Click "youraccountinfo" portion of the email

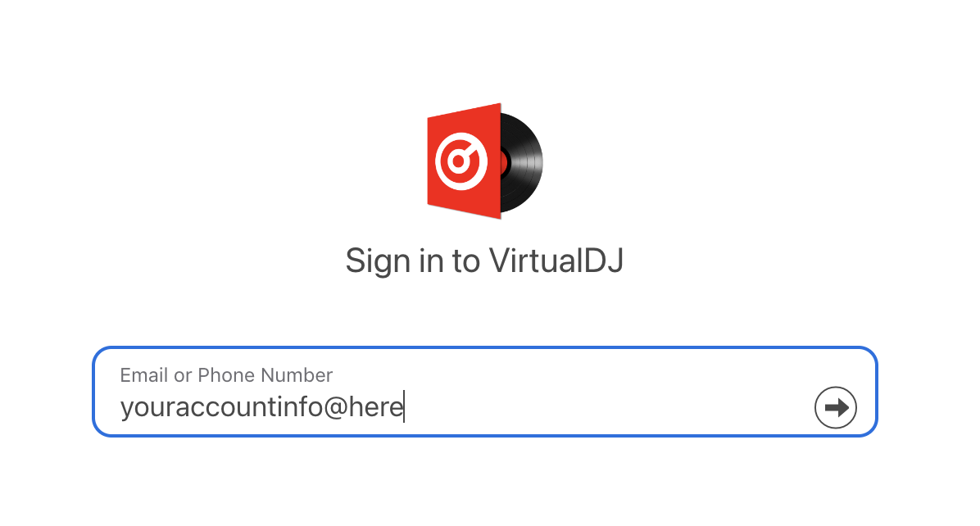click(221, 407)
